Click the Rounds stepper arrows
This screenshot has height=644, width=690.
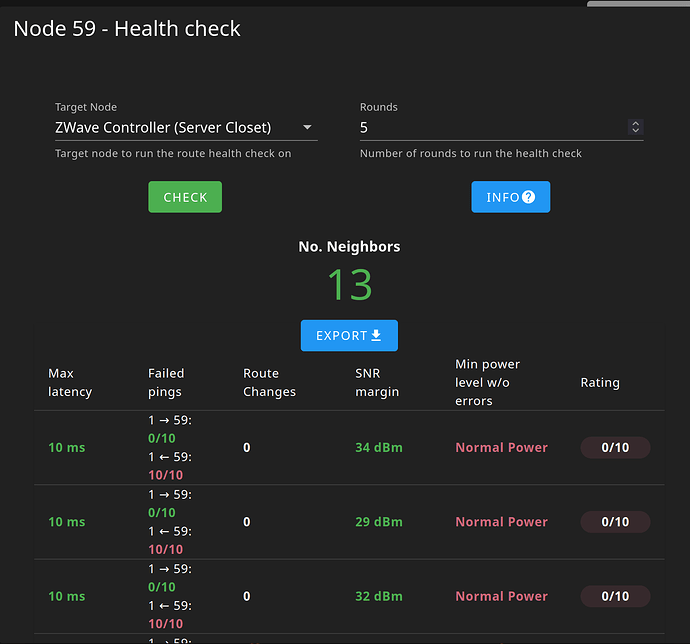click(x=635, y=128)
